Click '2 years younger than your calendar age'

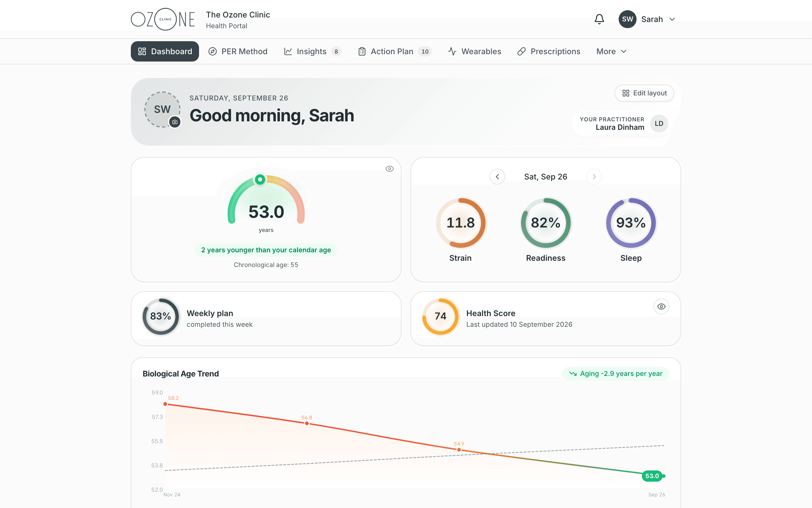(266, 250)
